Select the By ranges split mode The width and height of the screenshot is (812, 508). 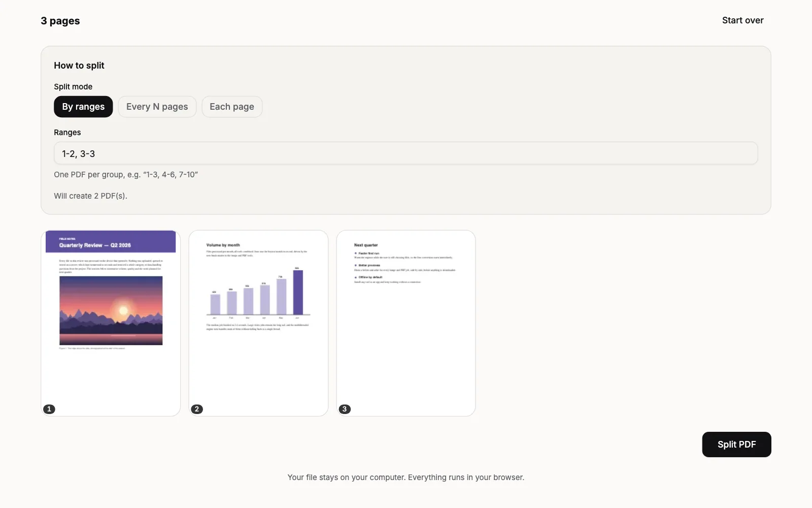tap(83, 107)
